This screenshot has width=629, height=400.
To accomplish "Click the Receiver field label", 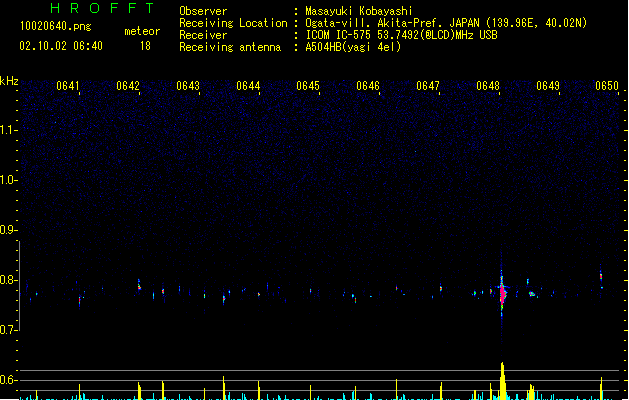I will pos(203,35).
